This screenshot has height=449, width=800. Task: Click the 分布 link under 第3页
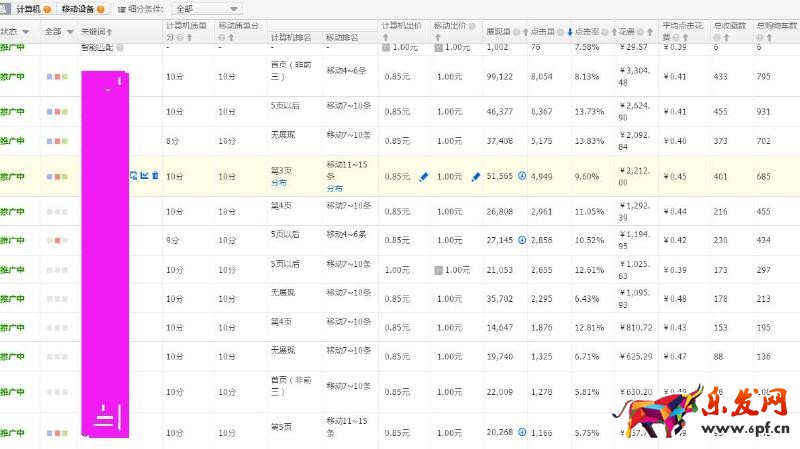click(278, 184)
